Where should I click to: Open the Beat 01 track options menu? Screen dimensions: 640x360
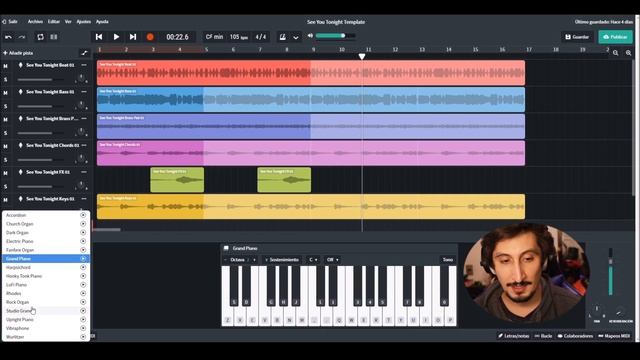pyautogui.click(x=84, y=65)
